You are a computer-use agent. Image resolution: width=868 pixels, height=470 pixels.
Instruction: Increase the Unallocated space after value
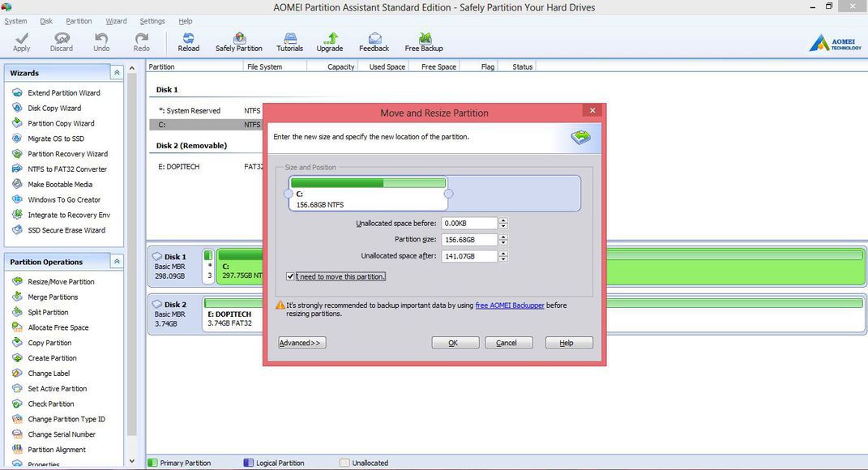(x=503, y=254)
